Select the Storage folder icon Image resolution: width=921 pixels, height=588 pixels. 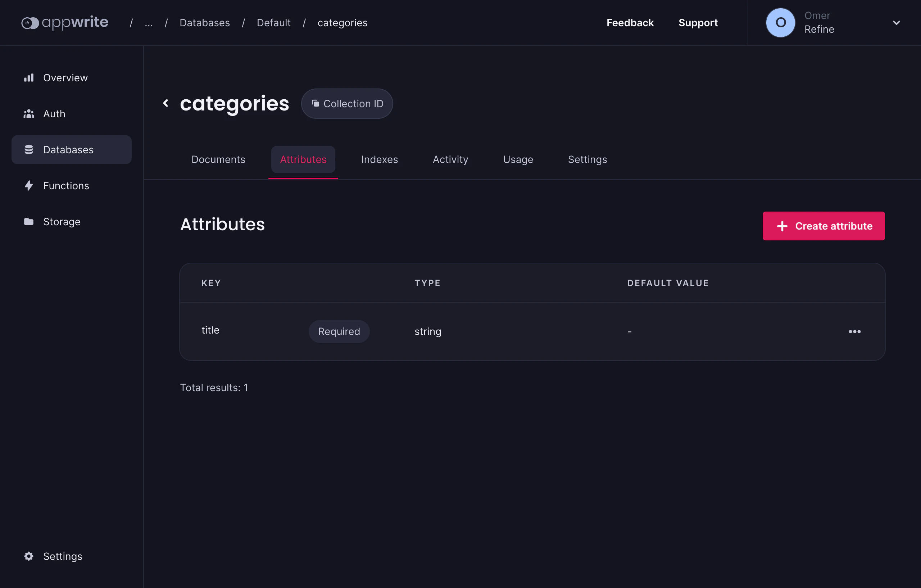pyautogui.click(x=29, y=222)
